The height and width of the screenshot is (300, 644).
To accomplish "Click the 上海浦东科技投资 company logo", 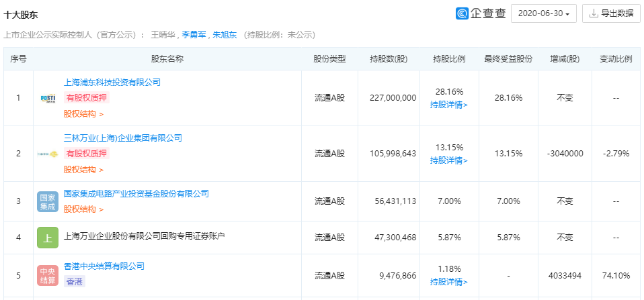I will [48, 98].
